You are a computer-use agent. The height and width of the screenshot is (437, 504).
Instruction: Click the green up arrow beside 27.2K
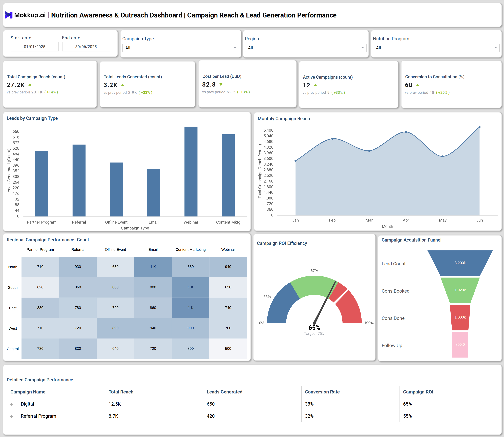coord(30,85)
